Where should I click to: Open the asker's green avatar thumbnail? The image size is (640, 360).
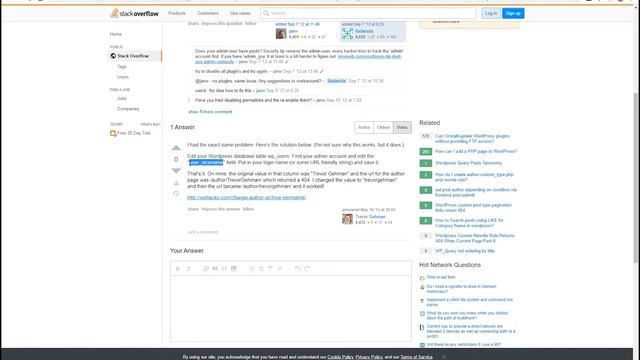click(347, 33)
